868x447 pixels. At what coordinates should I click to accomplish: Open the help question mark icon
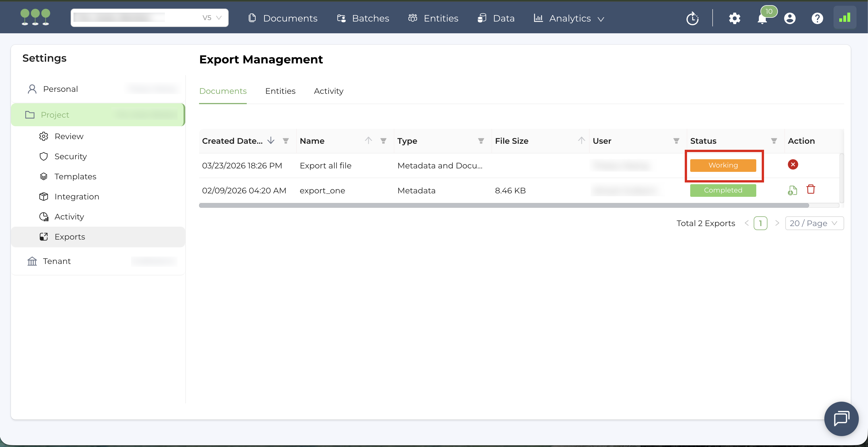point(817,19)
